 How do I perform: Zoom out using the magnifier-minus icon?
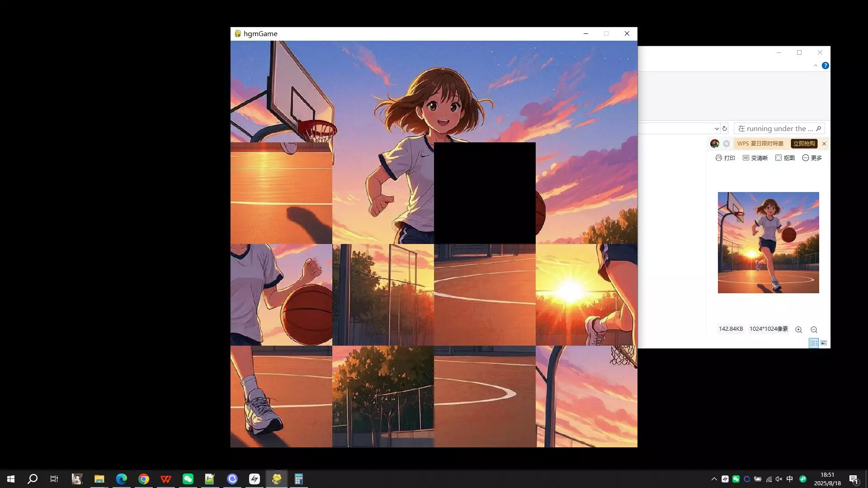tap(813, 329)
